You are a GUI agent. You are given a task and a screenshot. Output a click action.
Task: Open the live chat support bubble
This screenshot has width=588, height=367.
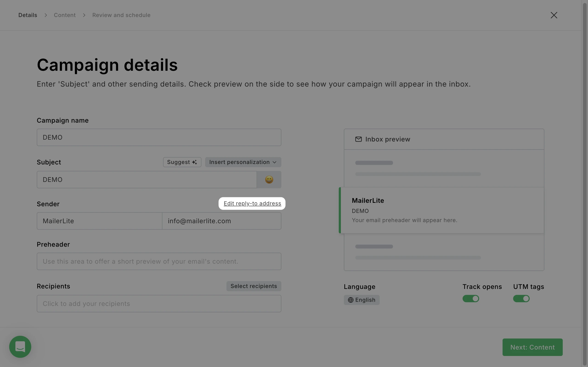20,347
